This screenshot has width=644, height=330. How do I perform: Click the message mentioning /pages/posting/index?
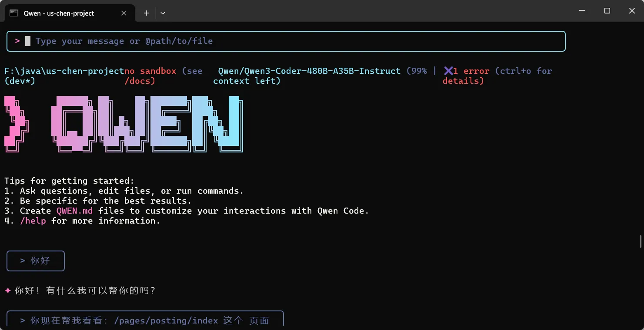[145, 318]
